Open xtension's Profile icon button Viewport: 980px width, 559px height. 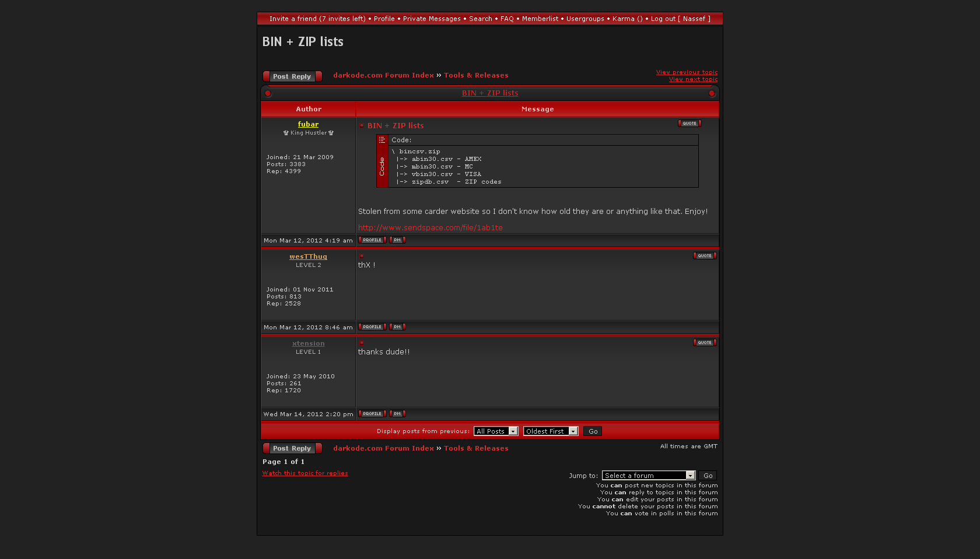[x=372, y=414]
